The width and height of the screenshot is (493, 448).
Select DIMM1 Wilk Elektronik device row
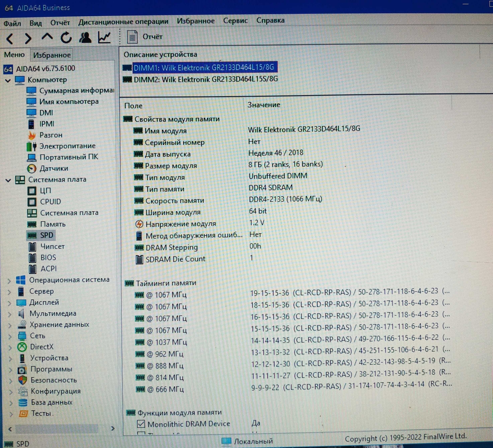click(200, 67)
